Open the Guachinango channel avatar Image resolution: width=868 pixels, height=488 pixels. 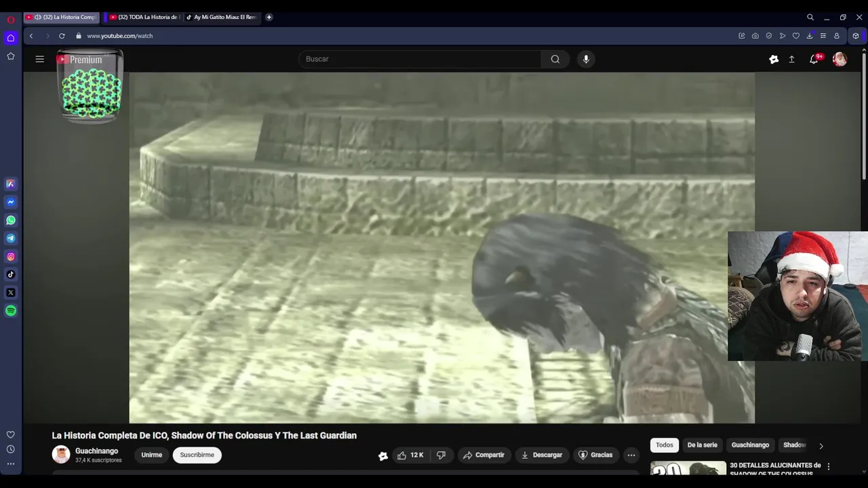(61, 455)
